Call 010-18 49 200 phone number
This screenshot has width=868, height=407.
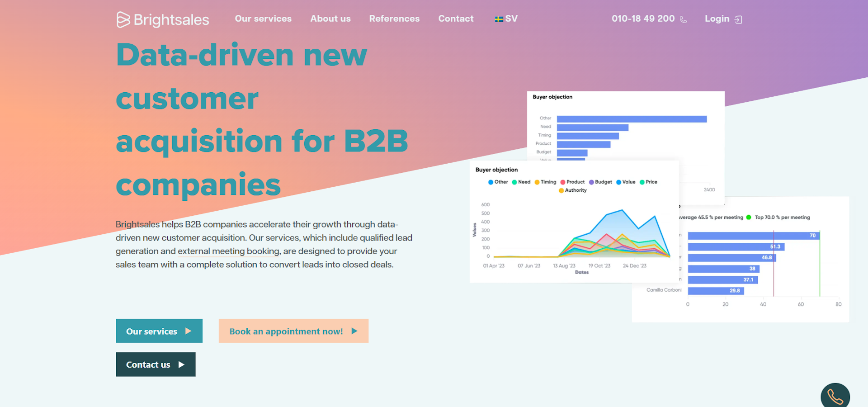click(643, 19)
